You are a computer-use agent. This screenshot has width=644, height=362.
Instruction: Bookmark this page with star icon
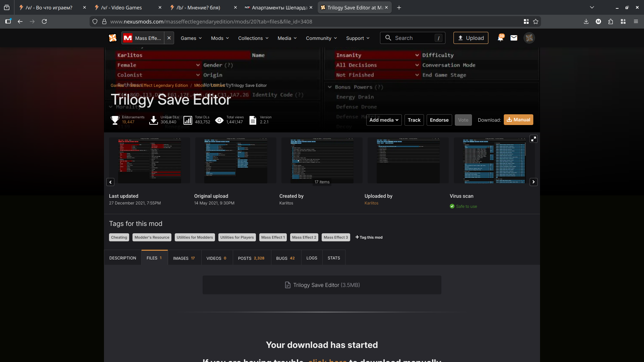(536, 21)
